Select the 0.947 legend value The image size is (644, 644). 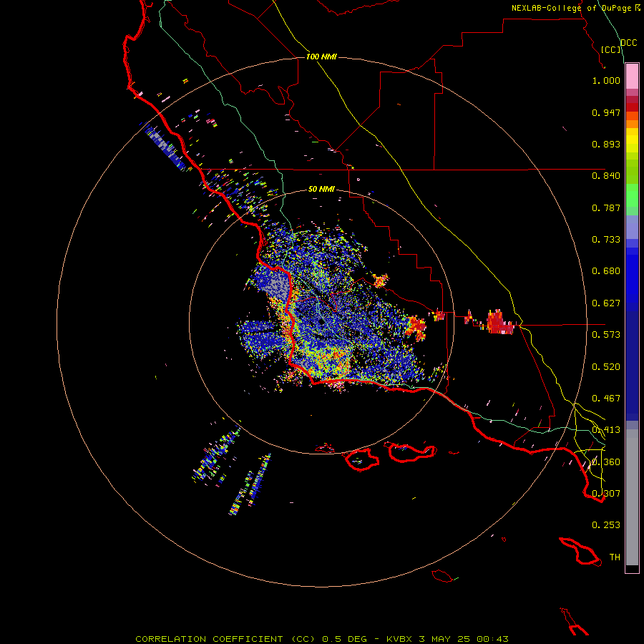pyautogui.click(x=606, y=112)
